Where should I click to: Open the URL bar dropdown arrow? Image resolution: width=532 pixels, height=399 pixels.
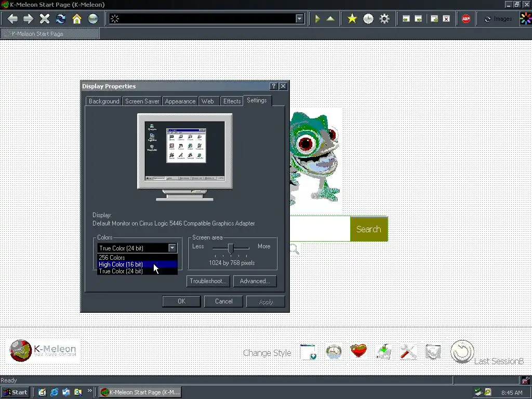[299, 19]
